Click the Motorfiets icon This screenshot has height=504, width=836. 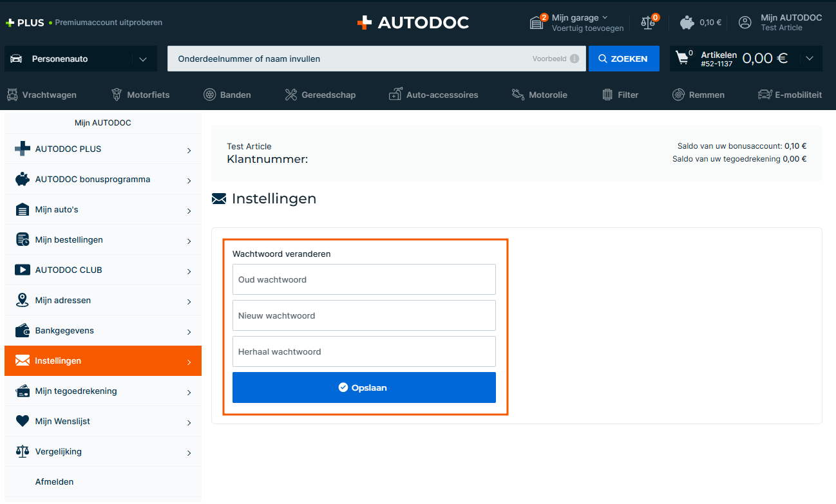click(117, 95)
